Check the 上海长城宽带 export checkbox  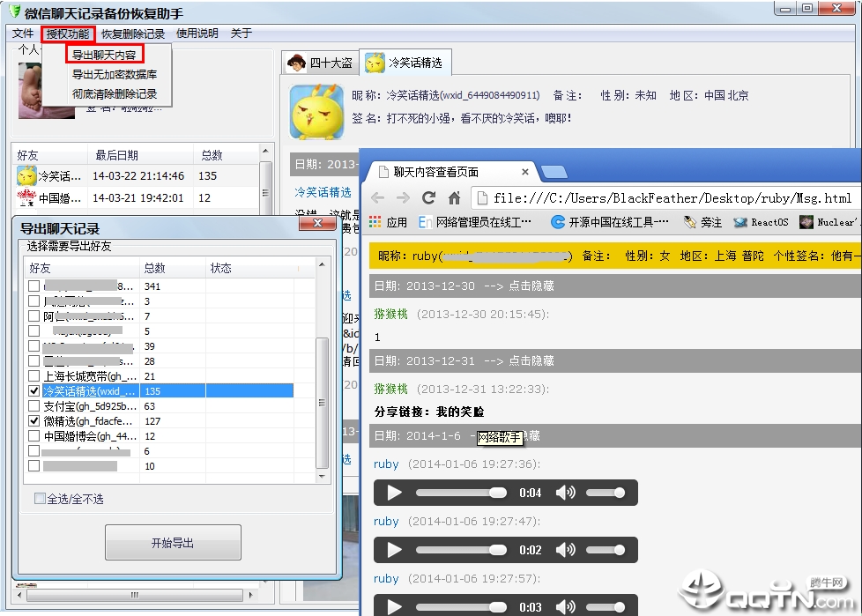pyautogui.click(x=34, y=376)
